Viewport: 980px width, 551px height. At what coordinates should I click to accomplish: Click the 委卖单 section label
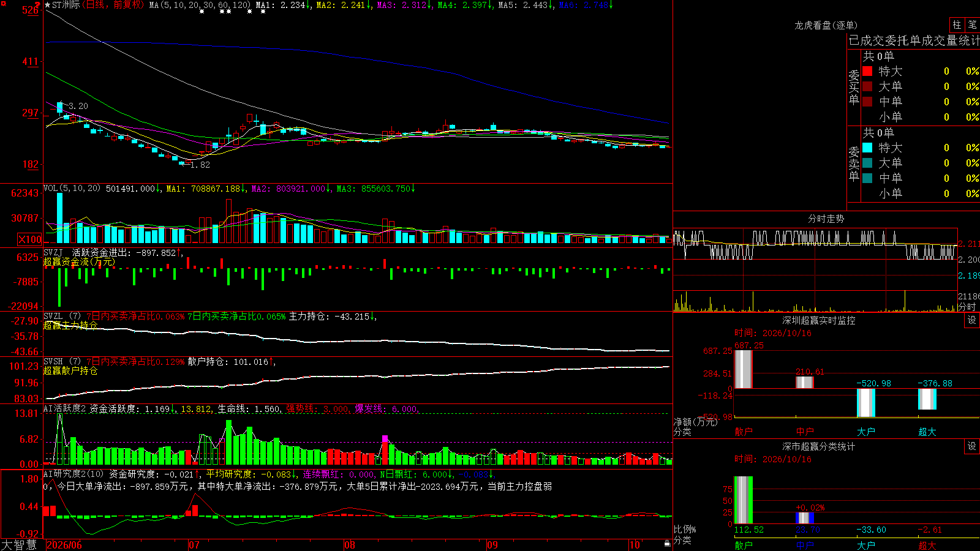point(854,163)
